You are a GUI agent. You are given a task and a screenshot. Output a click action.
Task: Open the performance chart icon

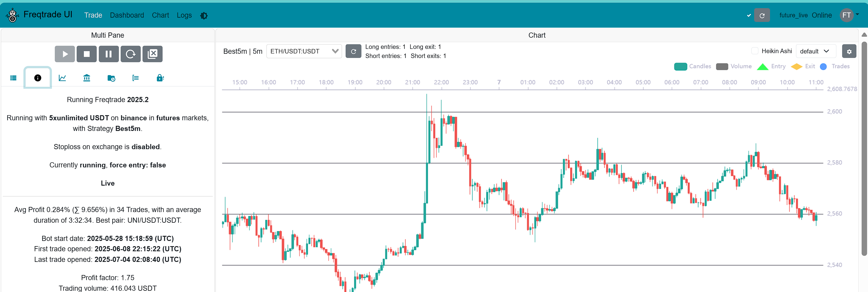(x=62, y=77)
